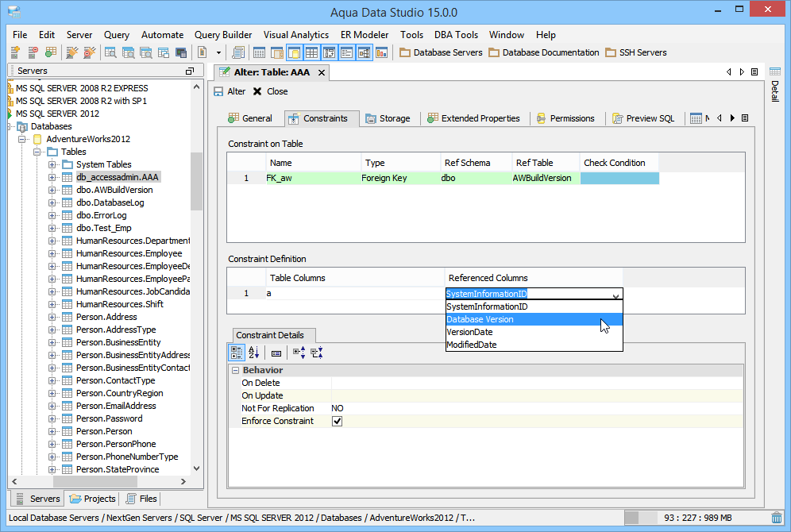Click the chart icon in the main toolbar
Image resolution: width=791 pixels, height=532 pixels.
(382, 52)
